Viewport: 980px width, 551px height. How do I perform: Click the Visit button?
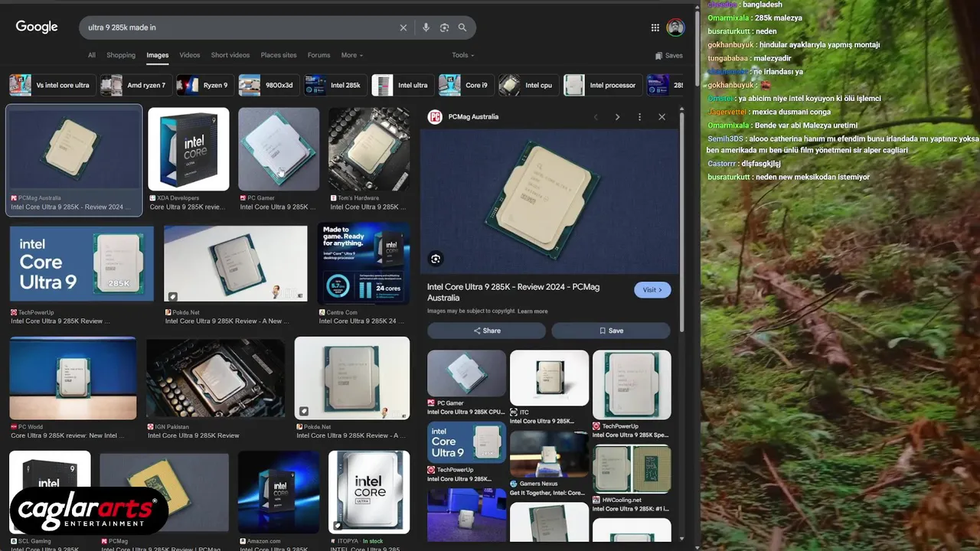[x=652, y=290]
